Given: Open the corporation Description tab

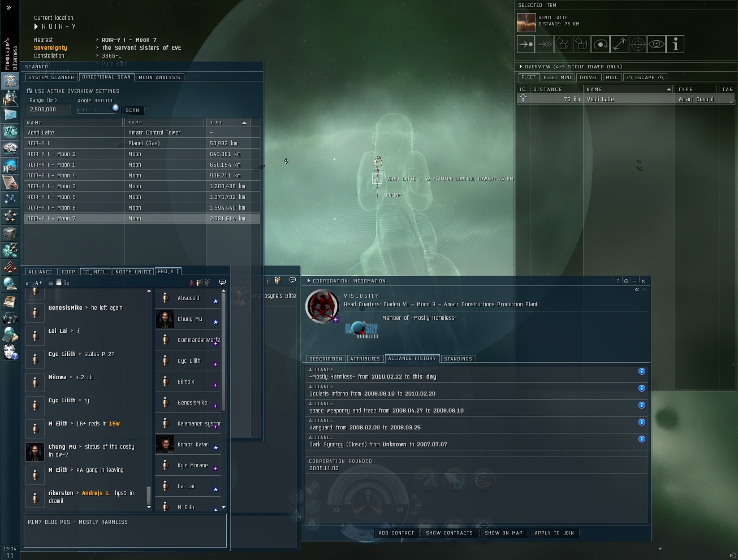Looking at the screenshot, I should coord(326,359).
